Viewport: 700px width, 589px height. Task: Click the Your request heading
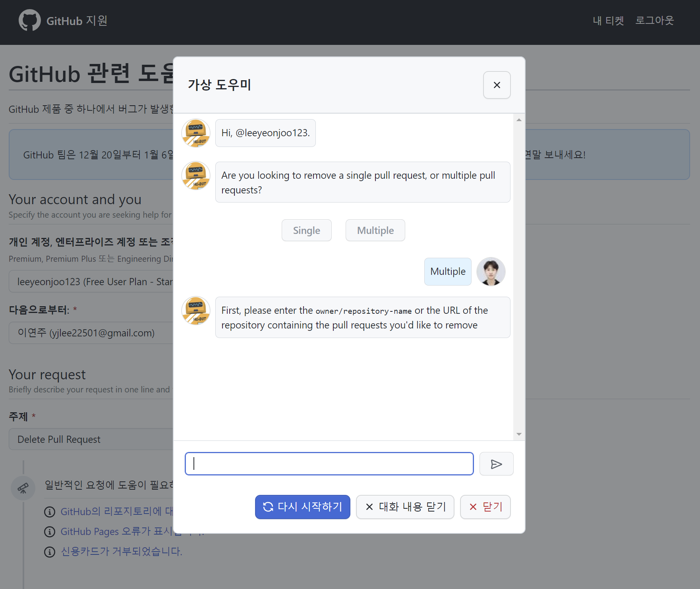tap(47, 375)
